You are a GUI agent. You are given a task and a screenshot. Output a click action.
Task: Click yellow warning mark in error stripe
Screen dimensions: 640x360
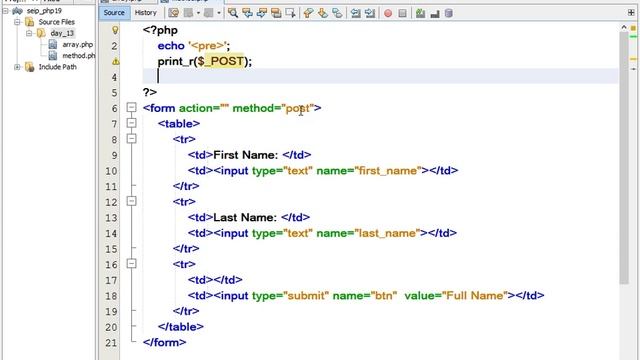pos(633,59)
